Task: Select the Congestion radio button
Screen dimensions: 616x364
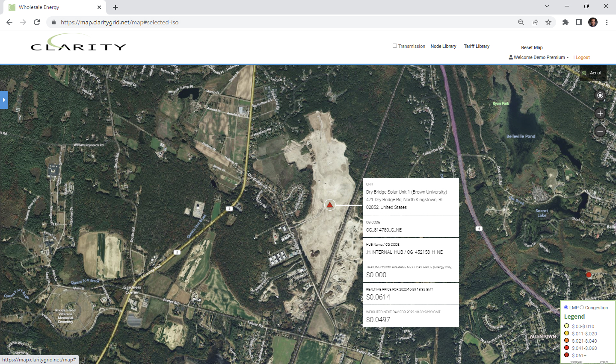Action: pos(582,308)
